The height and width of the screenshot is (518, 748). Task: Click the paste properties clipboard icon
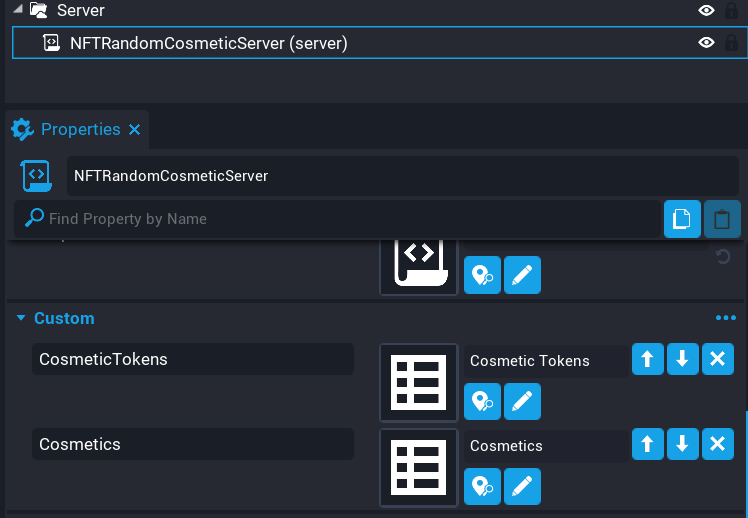pos(722,219)
